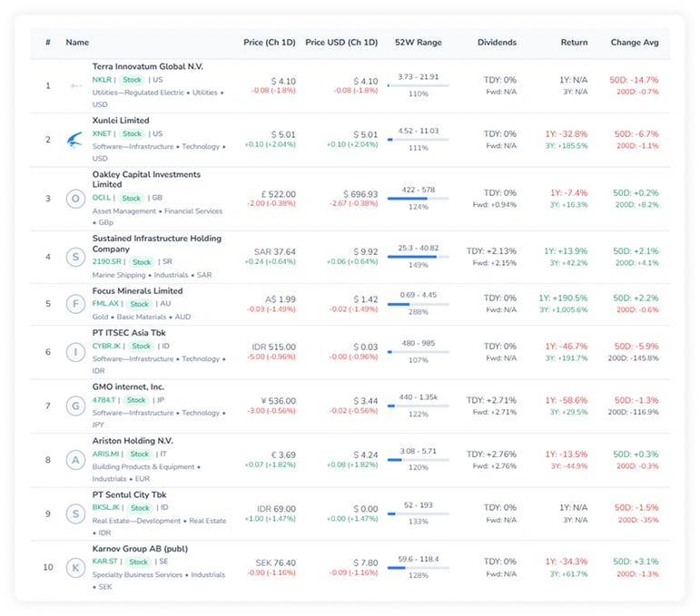Sort by the 52W Range column header

[x=419, y=43]
